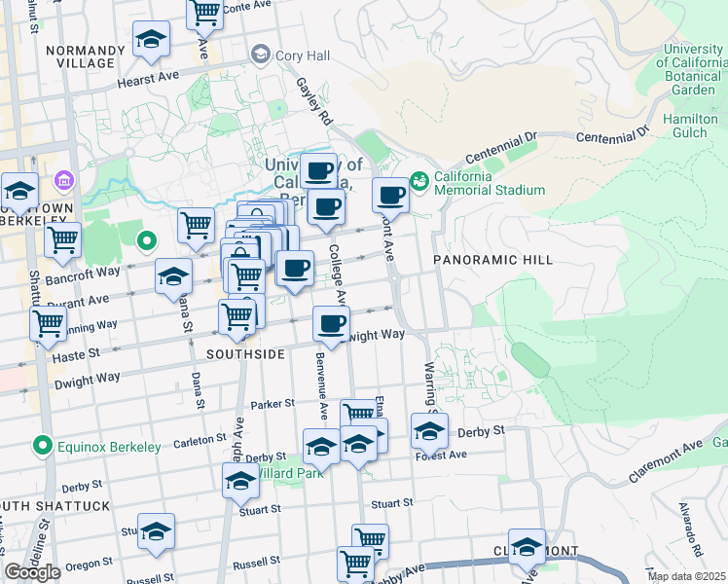
Task: Select the coffee cup marker at Dwight Way
Action: click(331, 324)
